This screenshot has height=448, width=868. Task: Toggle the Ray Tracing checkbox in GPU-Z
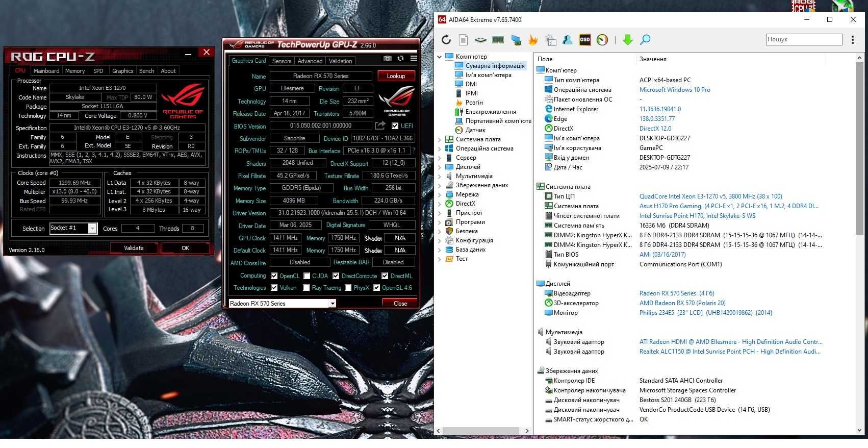coord(306,288)
